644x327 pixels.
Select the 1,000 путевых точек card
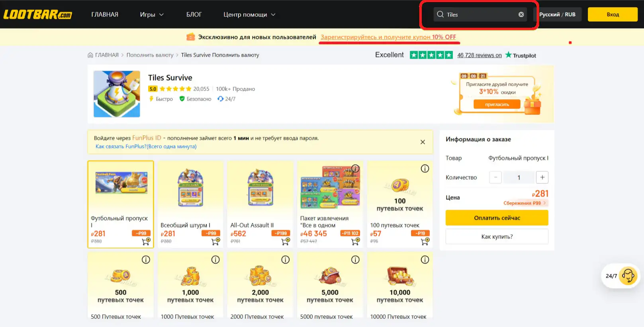point(190,285)
